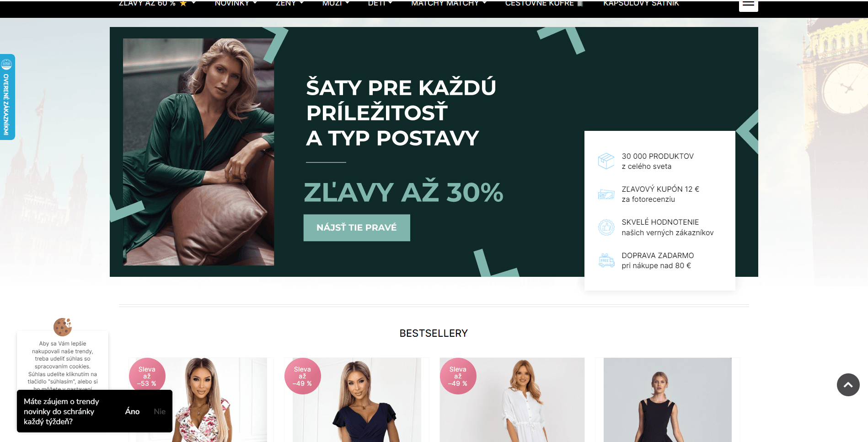Image resolution: width=868 pixels, height=442 pixels.
Task: Open the Overené zákazníkmi side badge
Action: point(7,97)
